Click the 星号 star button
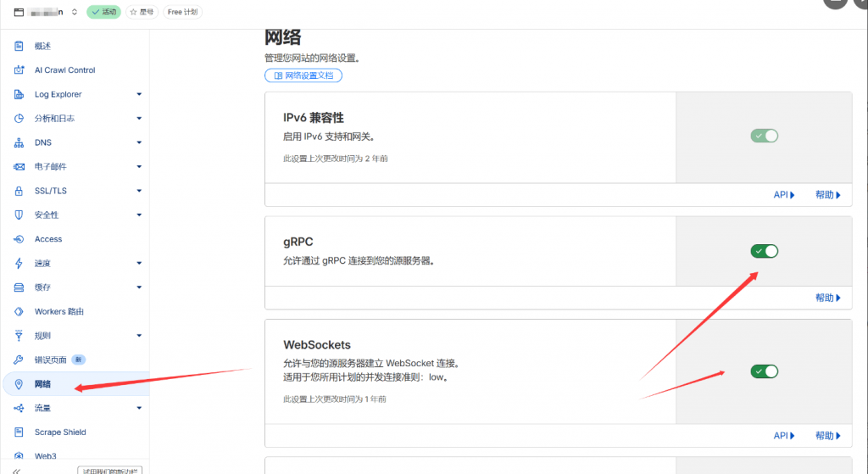The image size is (868, 474). click(x=142, y=12)
